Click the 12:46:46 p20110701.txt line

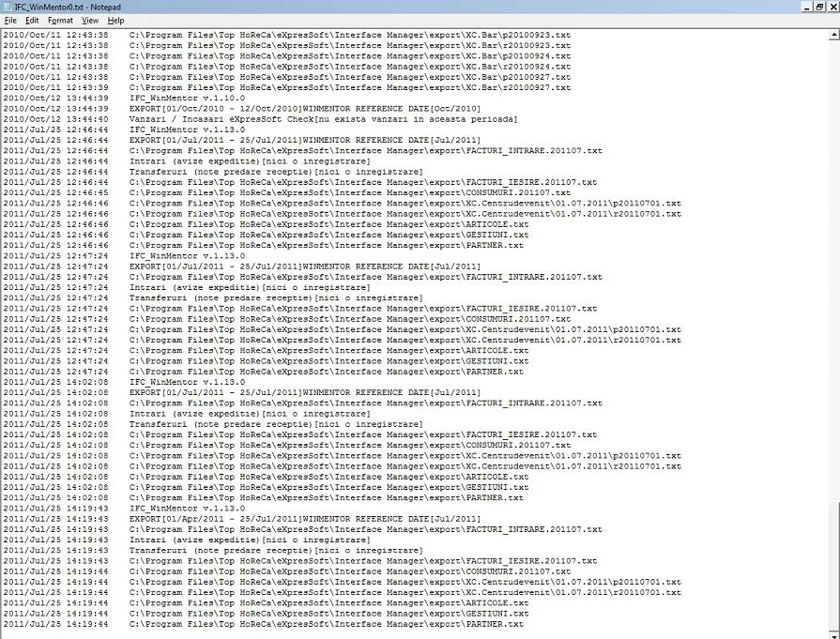(343, 204)
